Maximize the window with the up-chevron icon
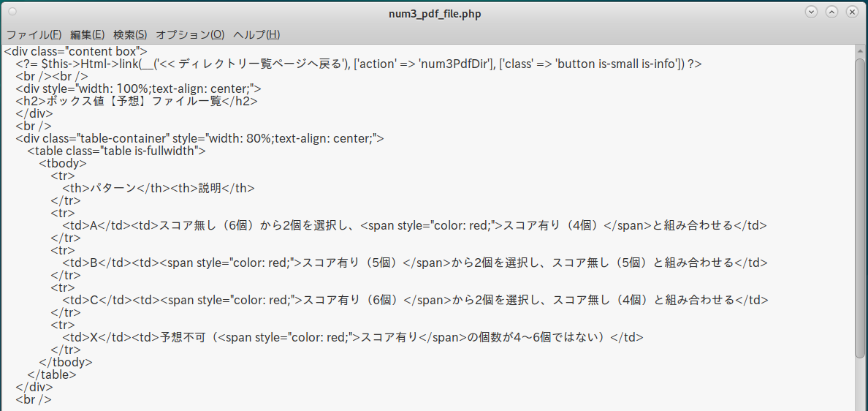Image resolution: width=868 pixels, height=411 pixels. pos(831,12)
